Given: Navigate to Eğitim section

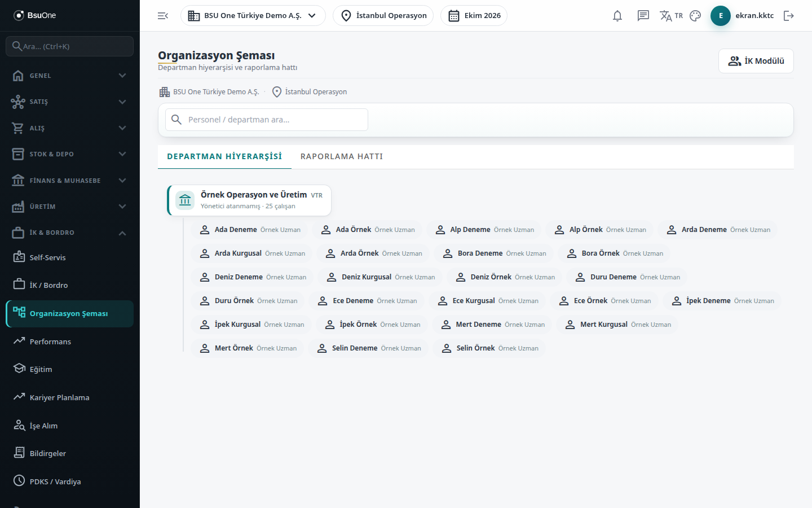Looking at the screenshot, I should coord(70,369).
